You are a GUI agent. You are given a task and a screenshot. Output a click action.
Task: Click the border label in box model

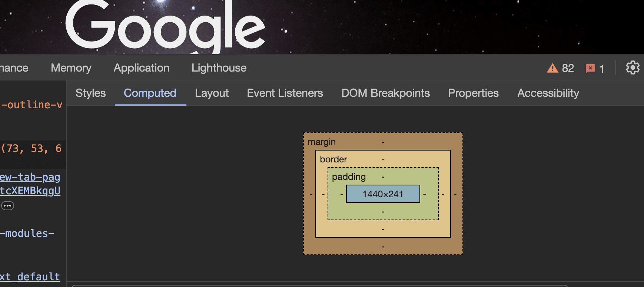click(x=333, y=159)
